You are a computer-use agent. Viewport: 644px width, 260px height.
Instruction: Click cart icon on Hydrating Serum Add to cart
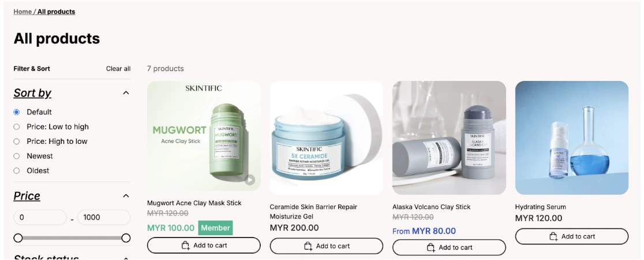(553, 236)
